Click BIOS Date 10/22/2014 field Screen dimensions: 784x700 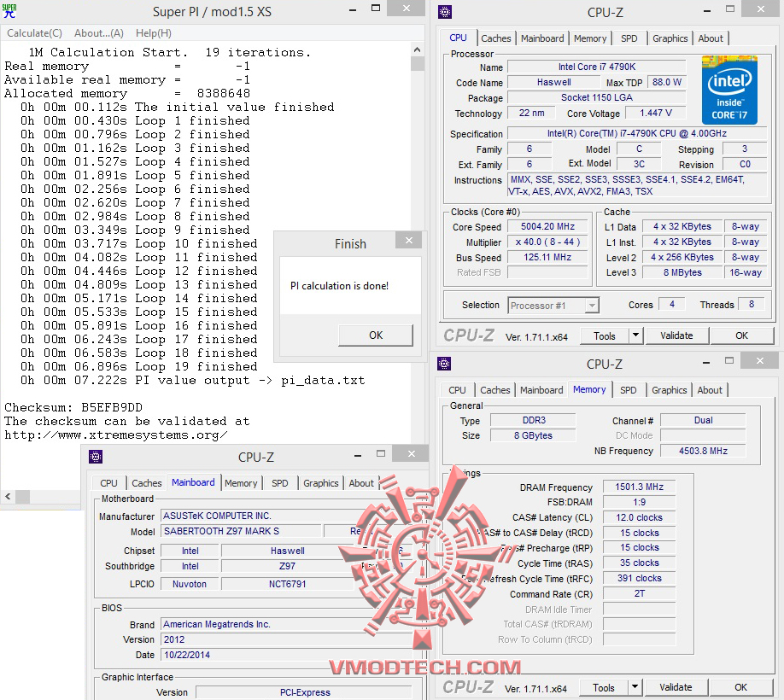286,655
